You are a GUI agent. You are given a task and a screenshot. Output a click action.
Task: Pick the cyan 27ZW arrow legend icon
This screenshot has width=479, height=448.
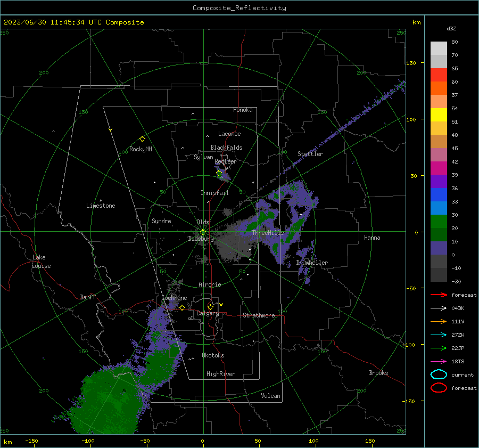[439, 335]
